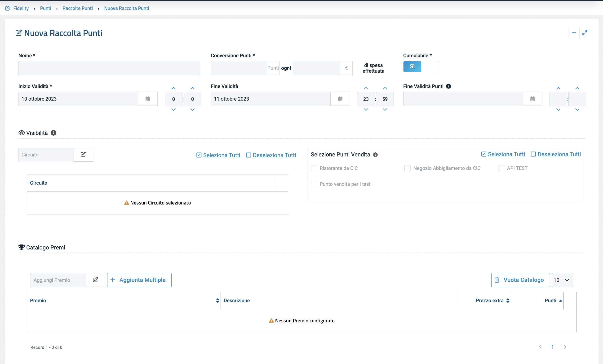Focus the Nome input field
Viewport: 603px width, 364px height.
coord(109,68)
